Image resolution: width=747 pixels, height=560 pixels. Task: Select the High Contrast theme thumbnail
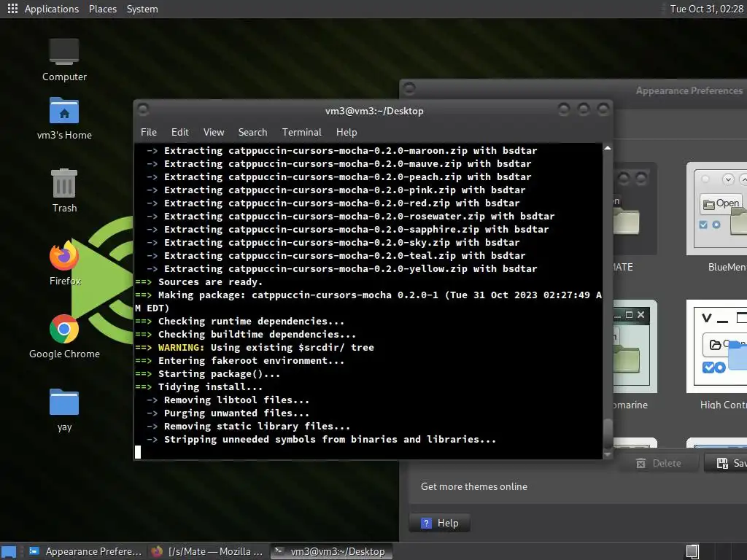pos(716,346)
